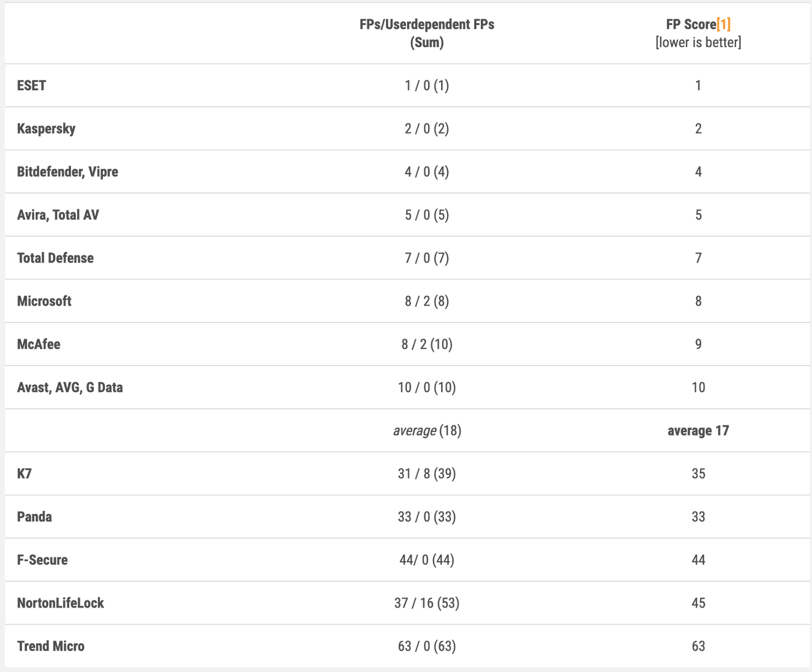Select the Kaspersky vendor name

point(46,129)
